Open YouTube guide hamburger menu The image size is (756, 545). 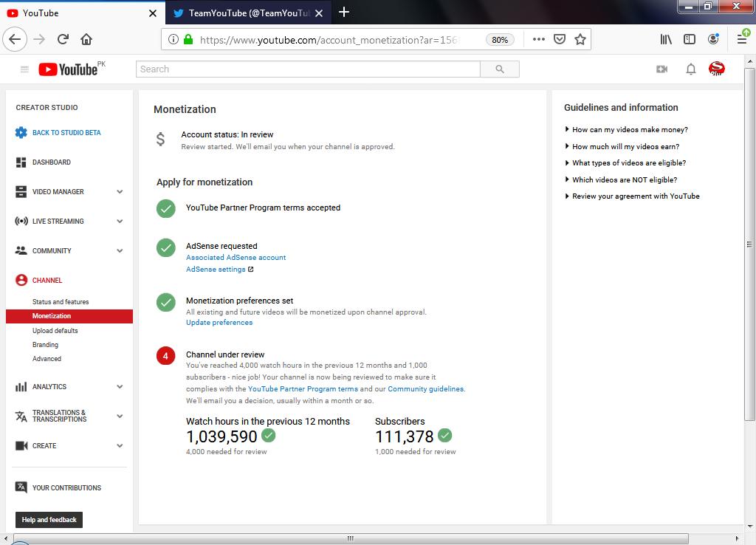point(24,69)
